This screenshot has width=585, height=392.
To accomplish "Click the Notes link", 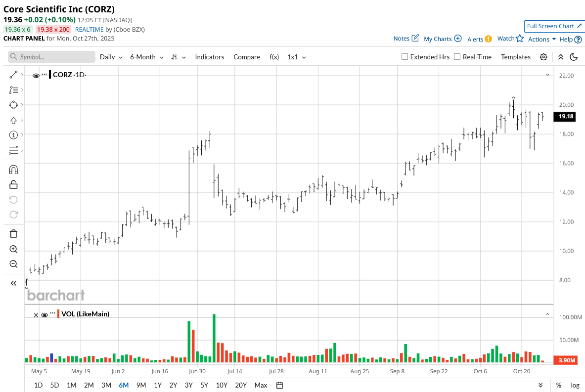I will (401, 39).
